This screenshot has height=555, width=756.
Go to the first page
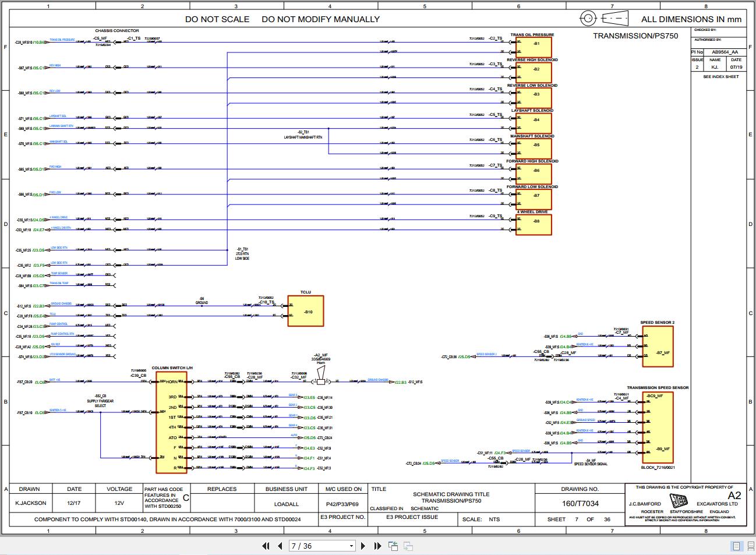click(266, 546)
